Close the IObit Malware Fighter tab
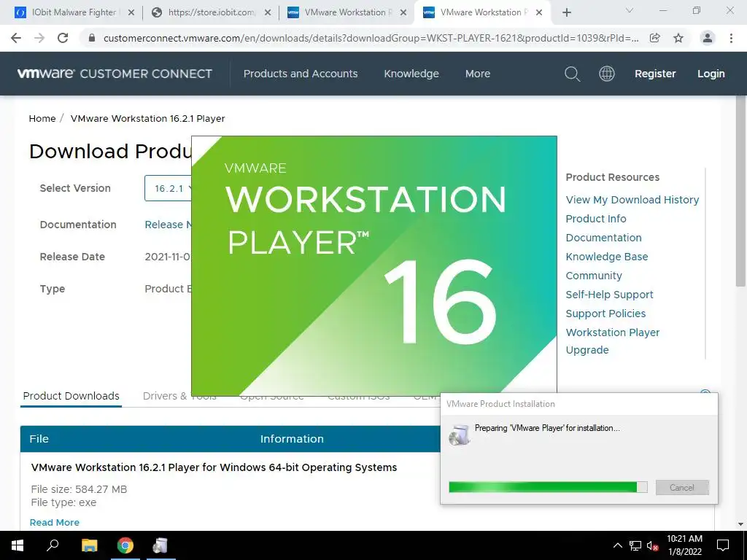 point(131,12)
